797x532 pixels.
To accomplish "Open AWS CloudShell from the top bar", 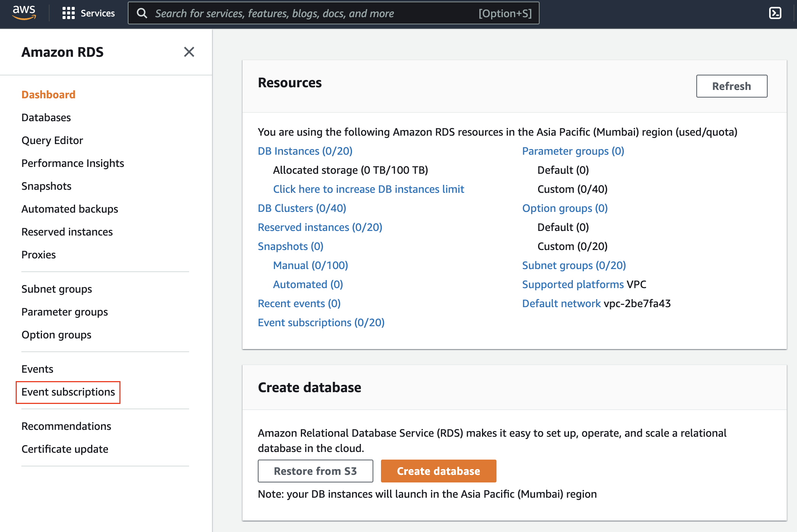I will (775, 13).
